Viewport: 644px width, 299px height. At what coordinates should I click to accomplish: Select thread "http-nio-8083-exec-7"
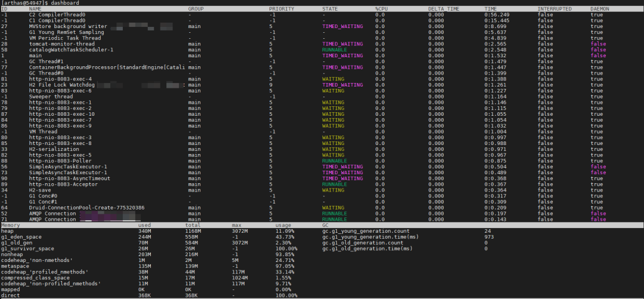tap(60, 120)
